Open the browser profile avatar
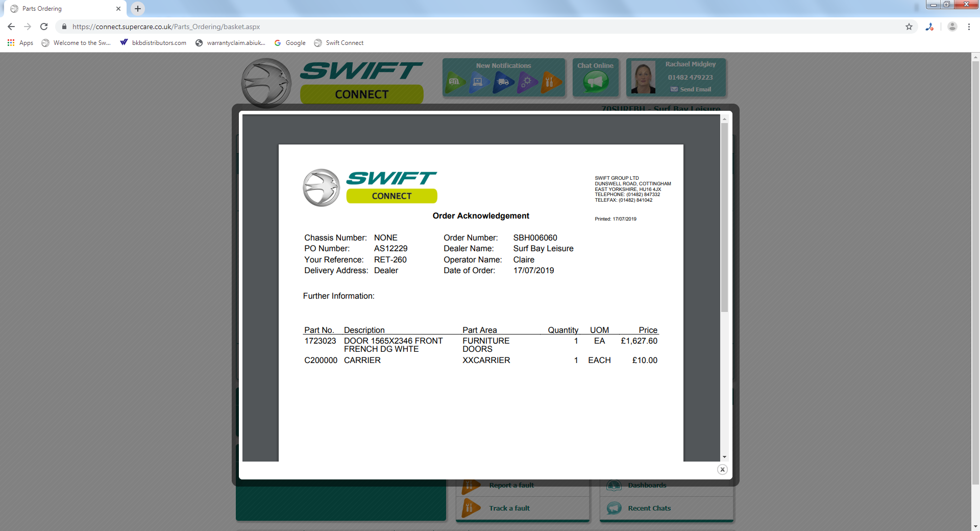980x531 pixels. (x=952, y=27)
